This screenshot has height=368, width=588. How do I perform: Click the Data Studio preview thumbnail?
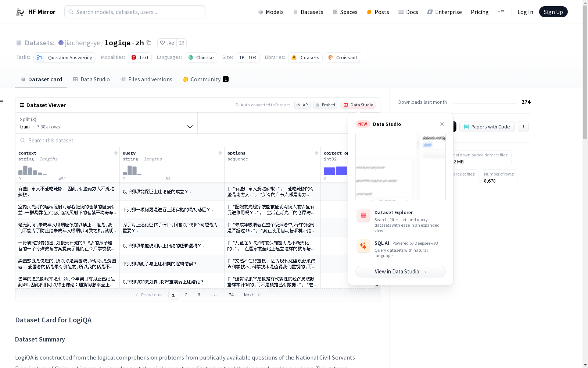[x=400, y=167]
